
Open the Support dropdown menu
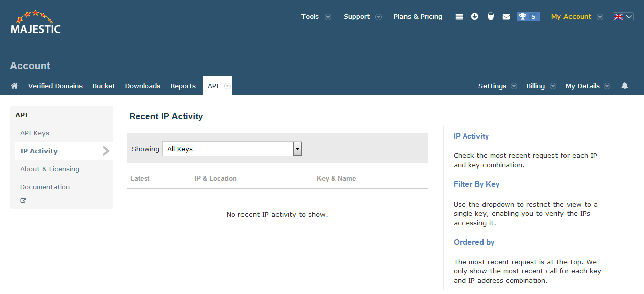(x=362, y=17)
